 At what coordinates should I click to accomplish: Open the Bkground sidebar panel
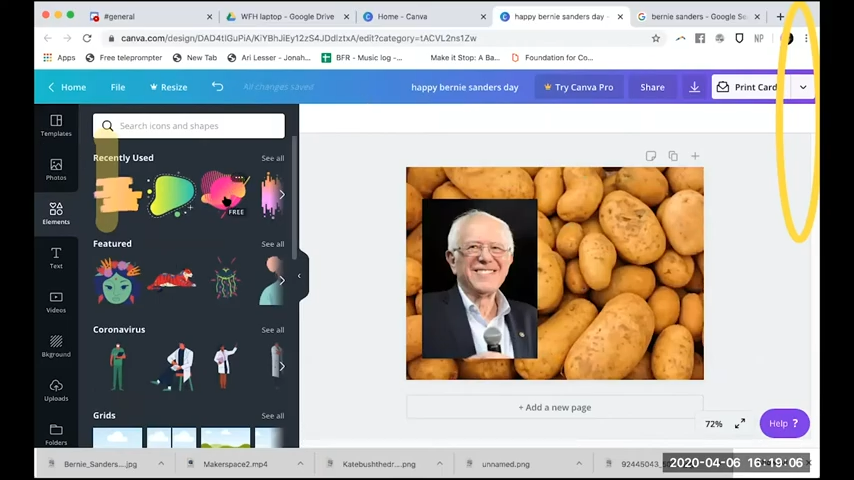pos(56,346)
